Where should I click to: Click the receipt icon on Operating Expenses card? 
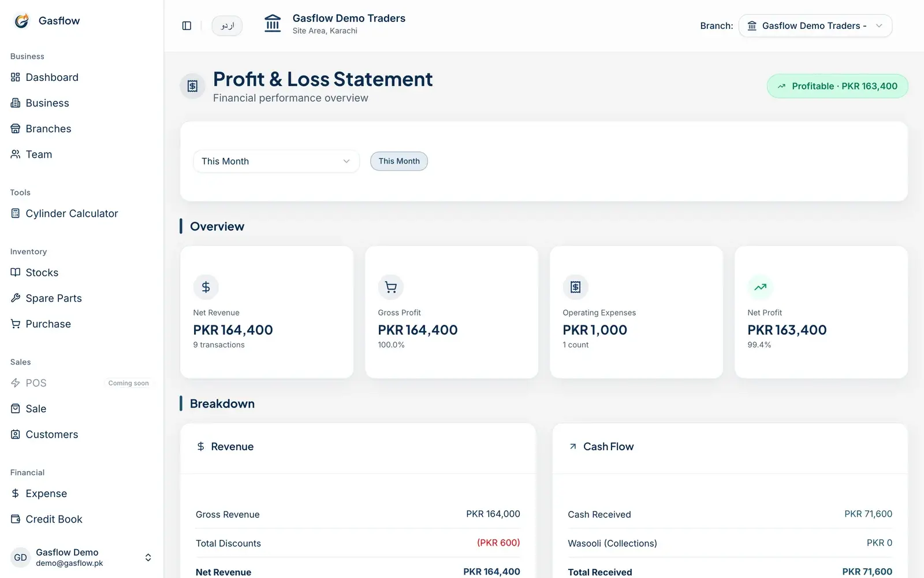click(576, 287)
